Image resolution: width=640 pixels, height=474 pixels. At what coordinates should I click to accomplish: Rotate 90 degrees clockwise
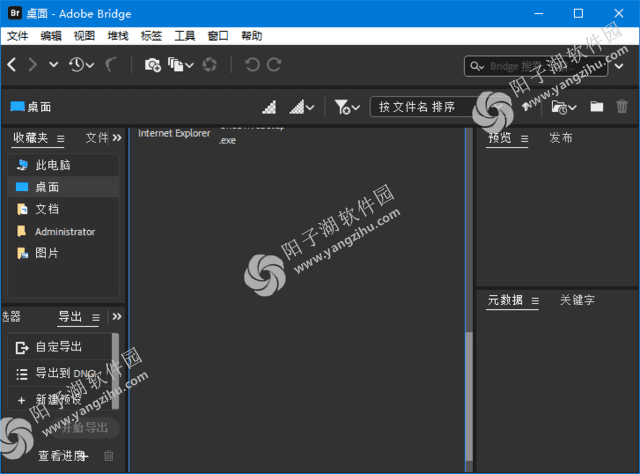click(274, 65)
